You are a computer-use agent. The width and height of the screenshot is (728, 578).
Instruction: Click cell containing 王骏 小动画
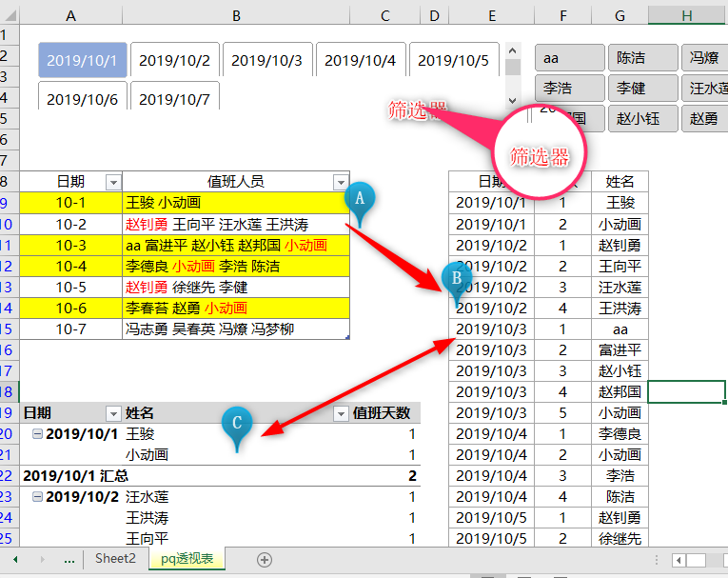[236, 203]
